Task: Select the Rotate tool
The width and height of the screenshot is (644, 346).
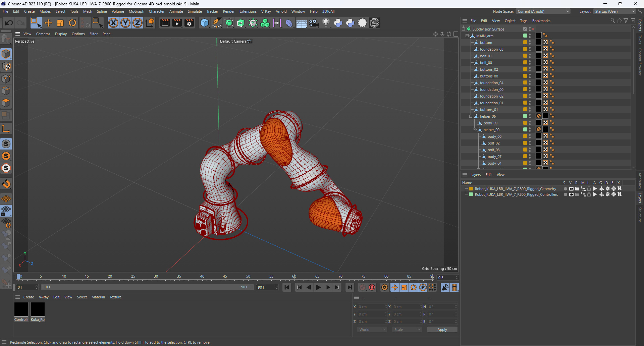Action: point(72,23)
